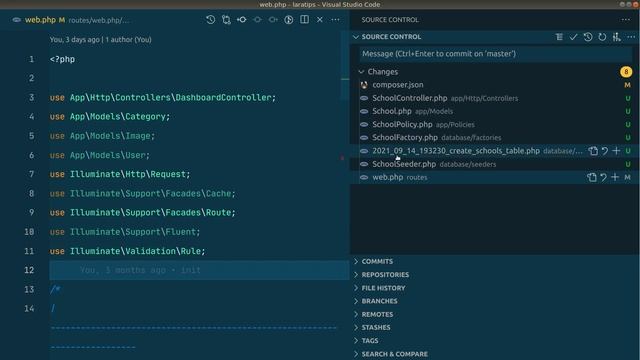Screen dimensions: 640x360
Task: Click the compare changes icon in editor toolbar
Action: 226,20
